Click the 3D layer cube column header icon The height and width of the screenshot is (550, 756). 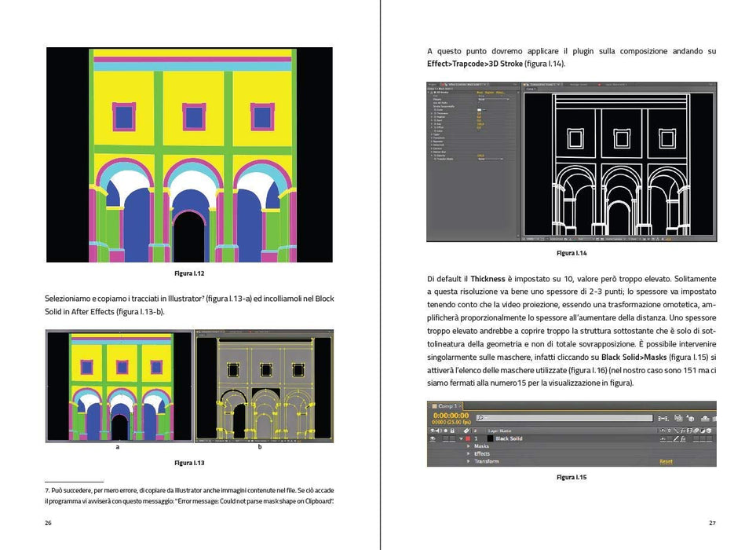(x=709, y=431)
